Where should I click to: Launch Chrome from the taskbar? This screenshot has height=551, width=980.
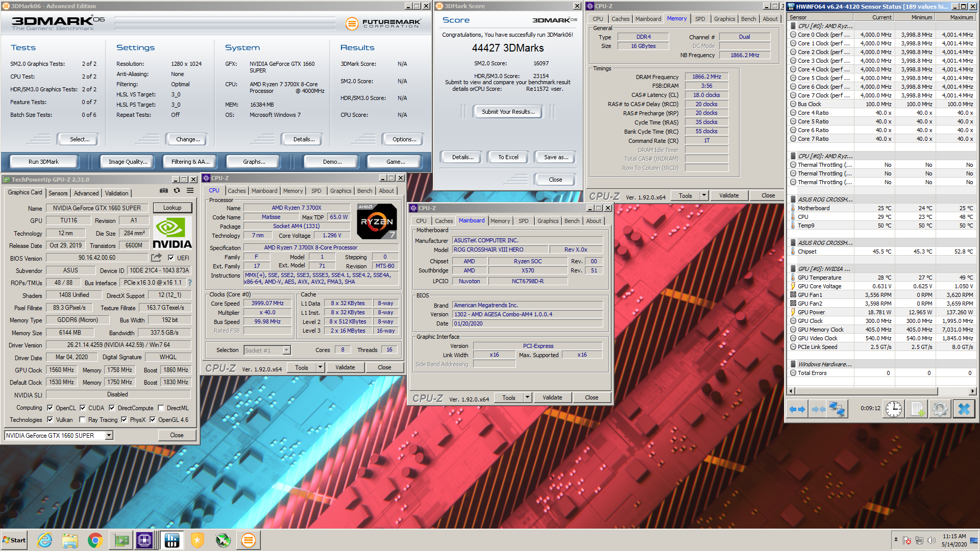click(95, 540)
